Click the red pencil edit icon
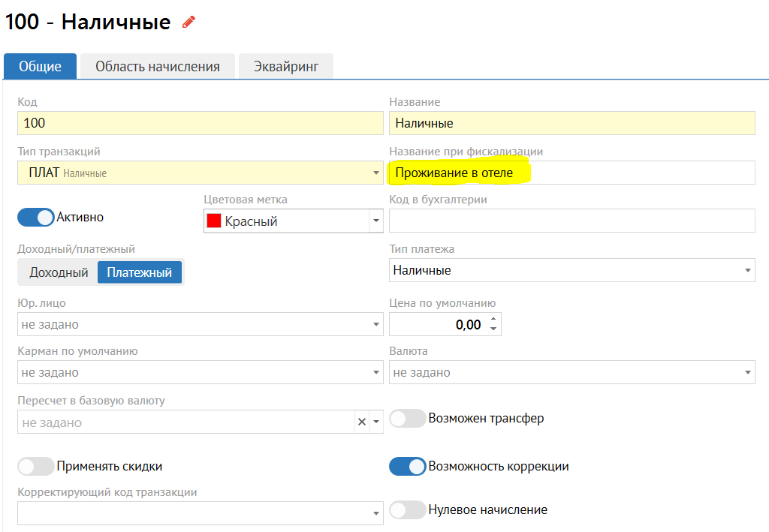 [x=188, y=23]
